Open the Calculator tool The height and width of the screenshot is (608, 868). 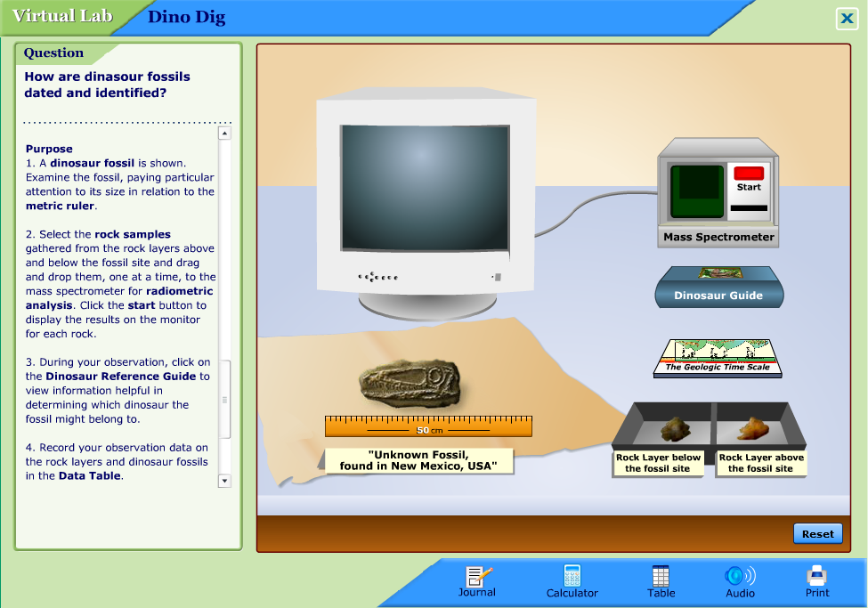[572, 580]
